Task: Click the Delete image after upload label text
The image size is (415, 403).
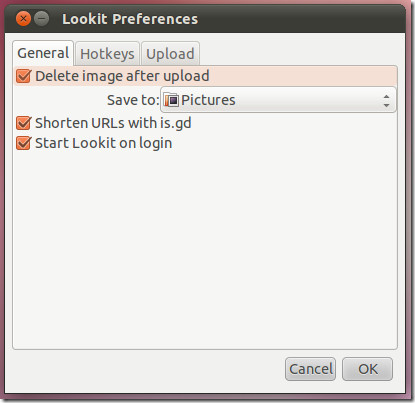Action: coord(122,76)
